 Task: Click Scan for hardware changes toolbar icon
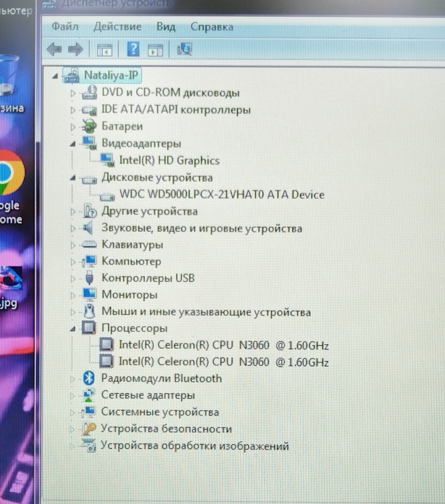pyautogui.click(x=185, y=49)
